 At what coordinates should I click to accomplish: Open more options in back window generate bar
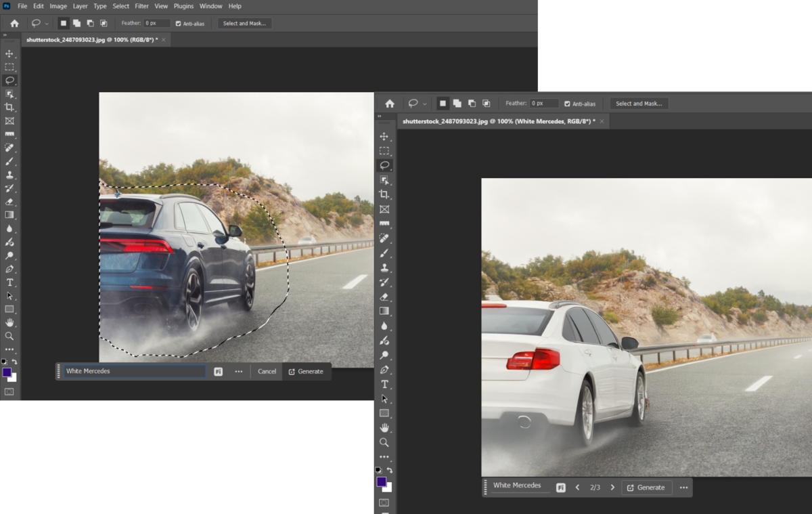tap(238, 371)
